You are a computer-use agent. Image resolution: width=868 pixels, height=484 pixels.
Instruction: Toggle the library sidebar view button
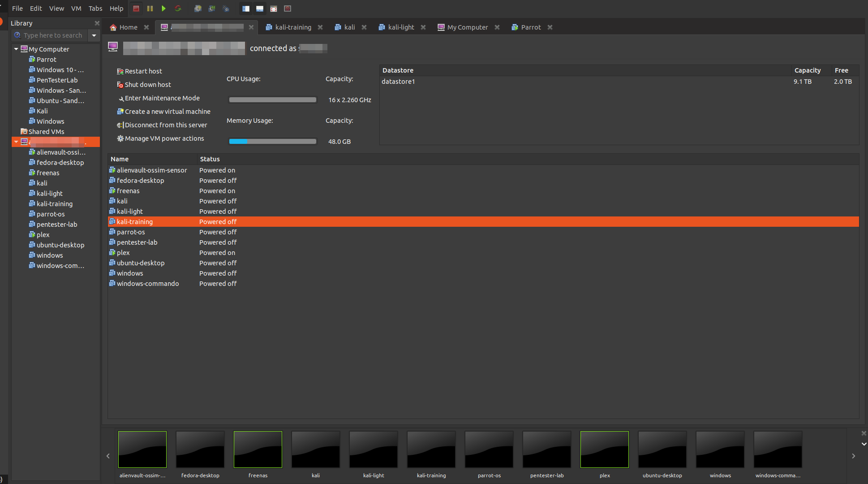(x=246, y=9)
